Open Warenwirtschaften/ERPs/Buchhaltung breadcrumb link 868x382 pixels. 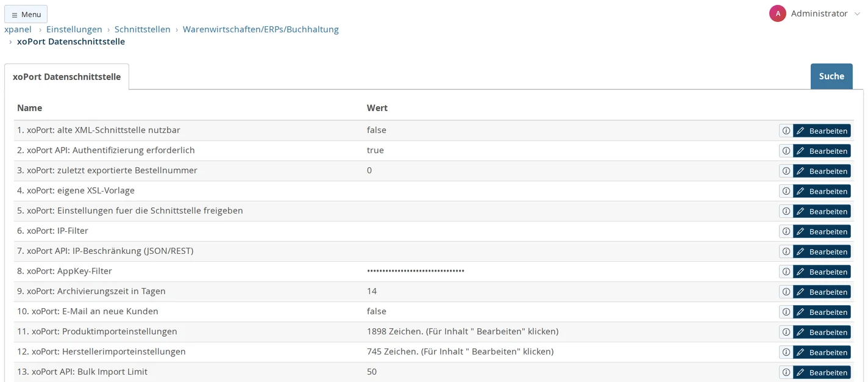(x=261, y=29)
